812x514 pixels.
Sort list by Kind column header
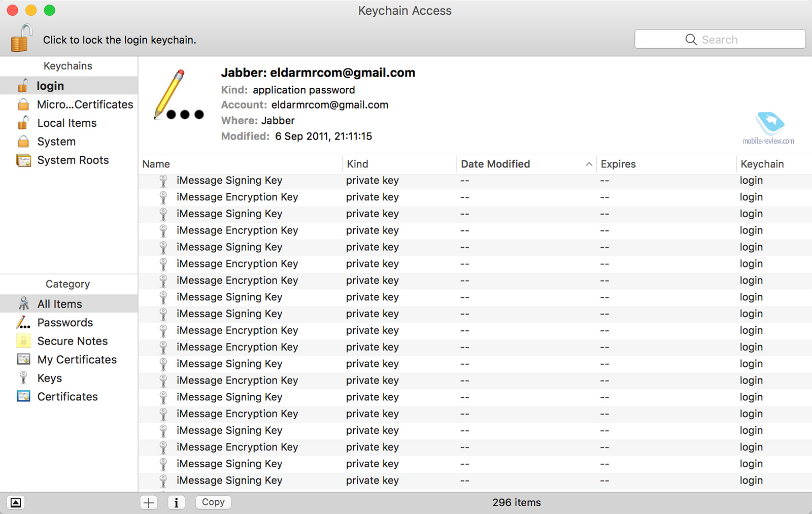point(358,164)
